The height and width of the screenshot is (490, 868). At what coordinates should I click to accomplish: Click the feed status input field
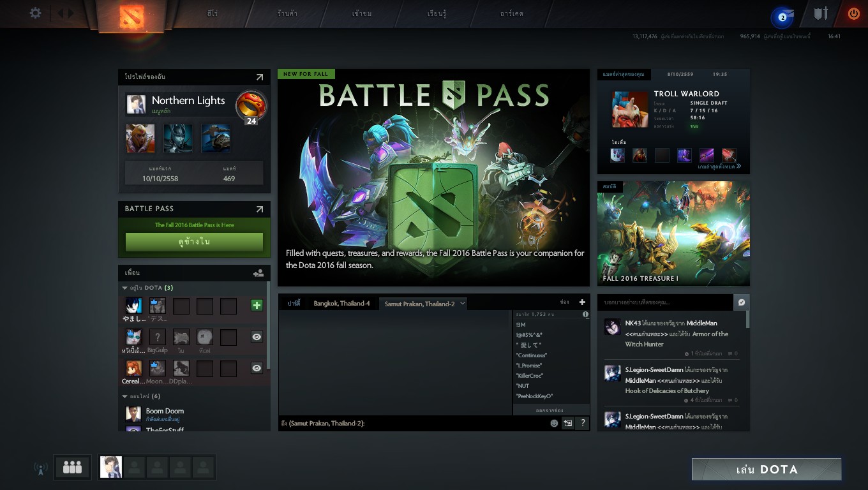[666, 302]
